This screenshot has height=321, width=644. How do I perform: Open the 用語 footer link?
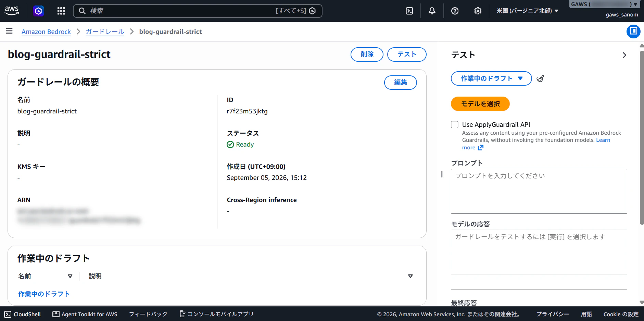[586, 314]
